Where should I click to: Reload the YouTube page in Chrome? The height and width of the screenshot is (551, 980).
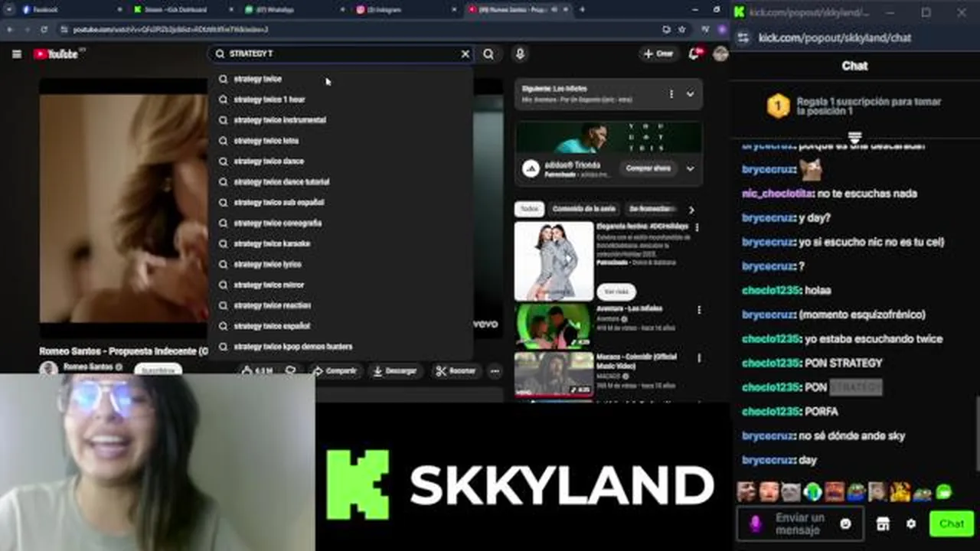44,29
